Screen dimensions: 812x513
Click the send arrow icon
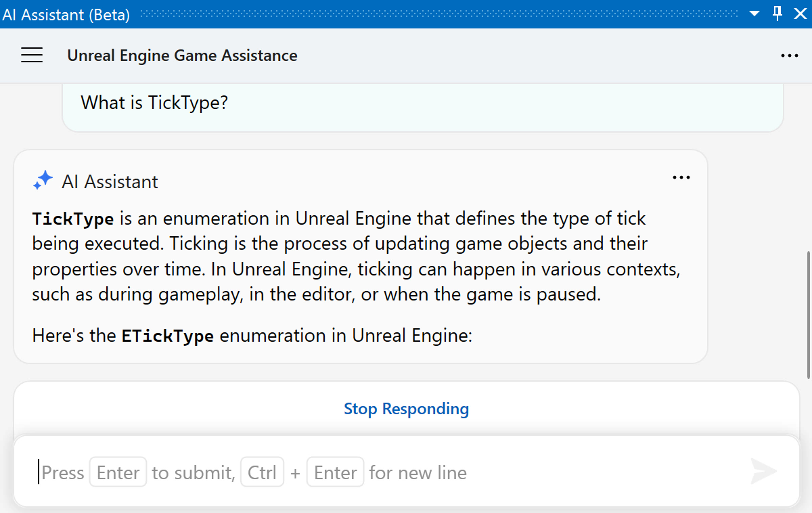coord(764,472)
